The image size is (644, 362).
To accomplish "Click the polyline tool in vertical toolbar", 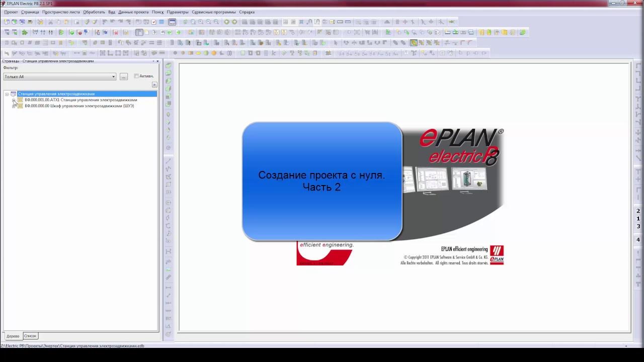I will click(169, 168).
